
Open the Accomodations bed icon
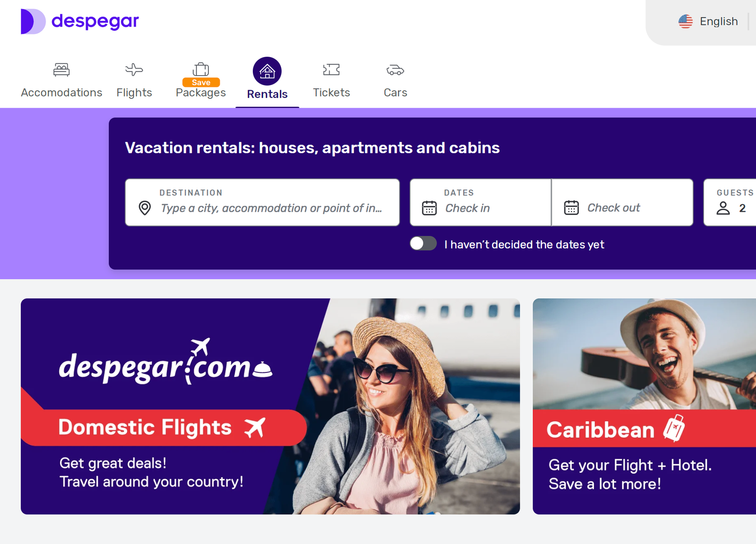click(61, 70)
